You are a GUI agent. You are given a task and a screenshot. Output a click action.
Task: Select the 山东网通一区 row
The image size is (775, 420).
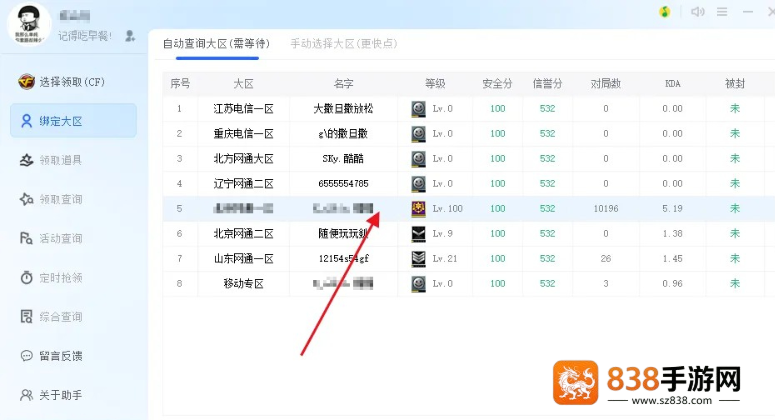(469, 258)
